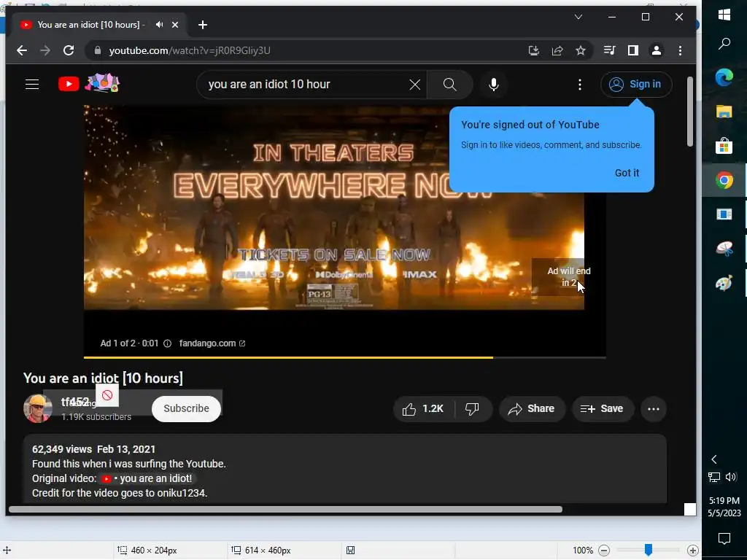Image resolution: width=747 pixels, height=560 pixels.
Task: Click the lock icon in address bar
Action: point(98,50)
